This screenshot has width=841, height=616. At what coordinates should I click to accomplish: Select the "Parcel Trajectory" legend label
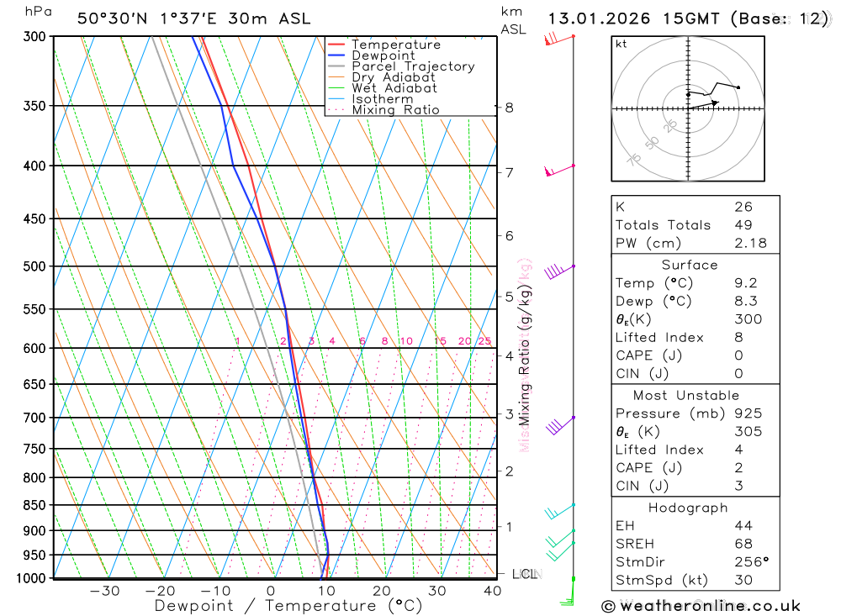[x=413, y=66]
